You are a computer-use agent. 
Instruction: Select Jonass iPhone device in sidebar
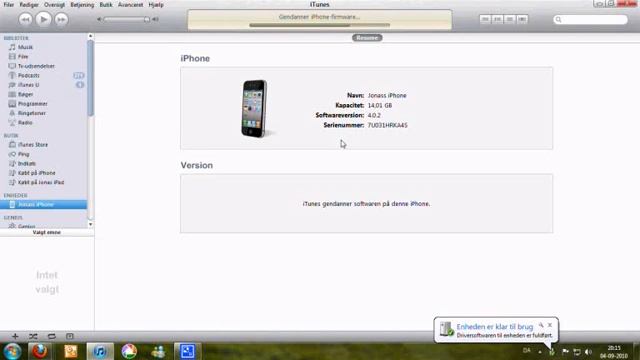(43, 204)
